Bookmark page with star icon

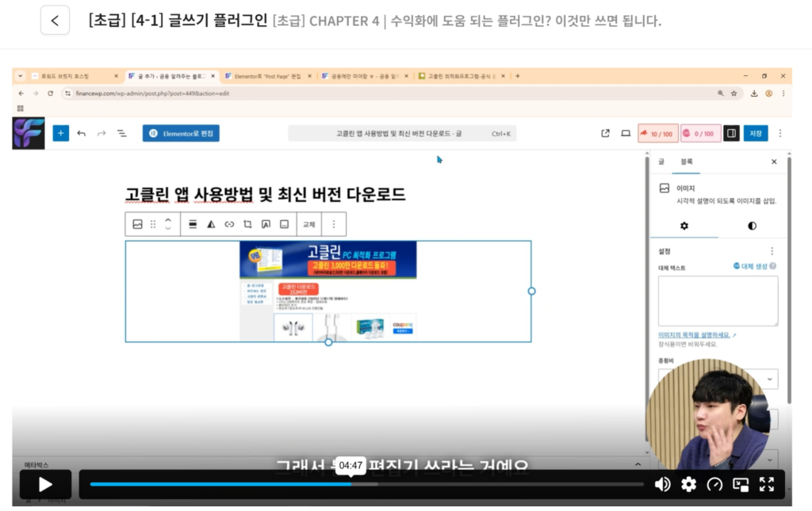[733, 93]
